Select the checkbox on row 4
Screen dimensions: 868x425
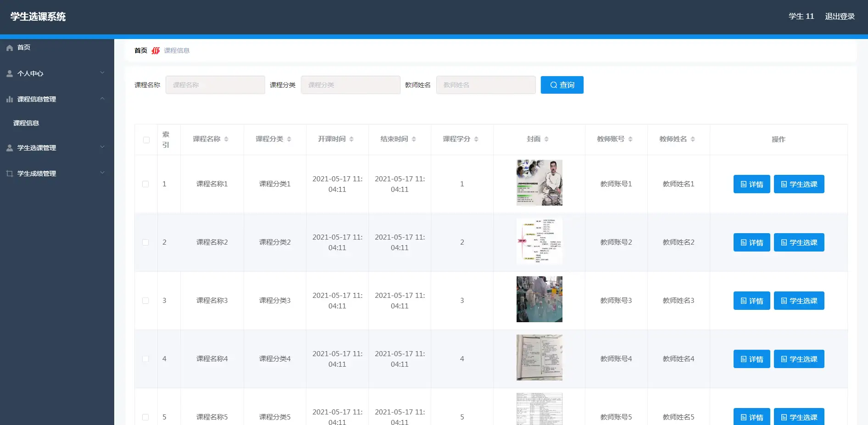146,359
